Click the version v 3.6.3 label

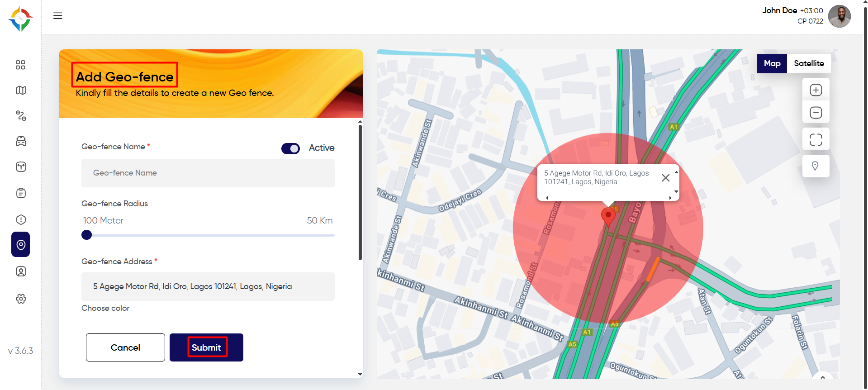tap(20, 351)
